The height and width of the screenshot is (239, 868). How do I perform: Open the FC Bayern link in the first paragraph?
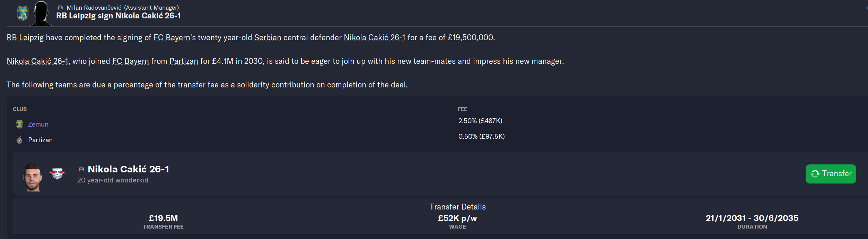pos(172,37)
